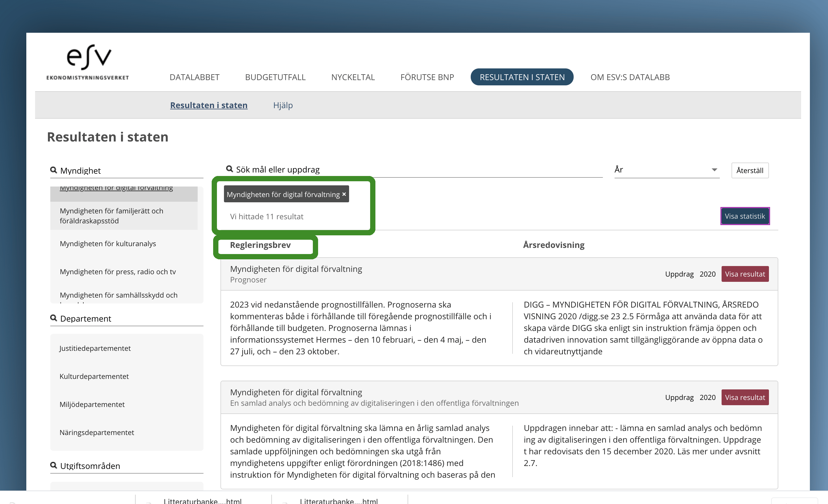Click the ESV Ekonomistyrningsverket logo
The image size is (828, 504).
(88, 62)
